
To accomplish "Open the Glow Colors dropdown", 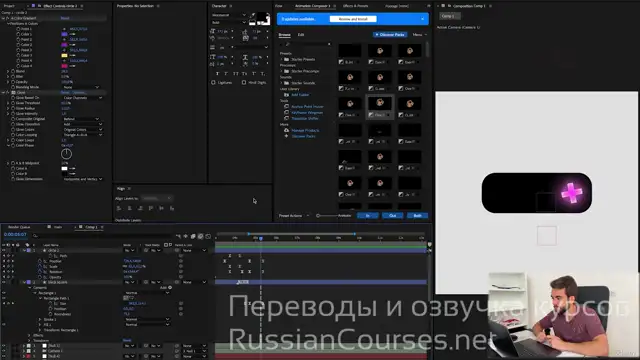I will click(x=83, y=129).
